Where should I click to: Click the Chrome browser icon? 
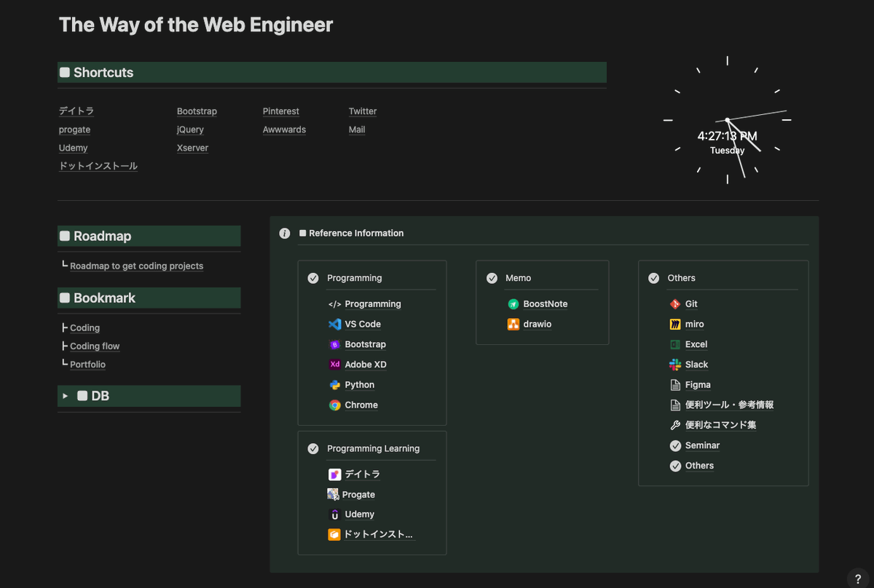click(x=334, y=405)
